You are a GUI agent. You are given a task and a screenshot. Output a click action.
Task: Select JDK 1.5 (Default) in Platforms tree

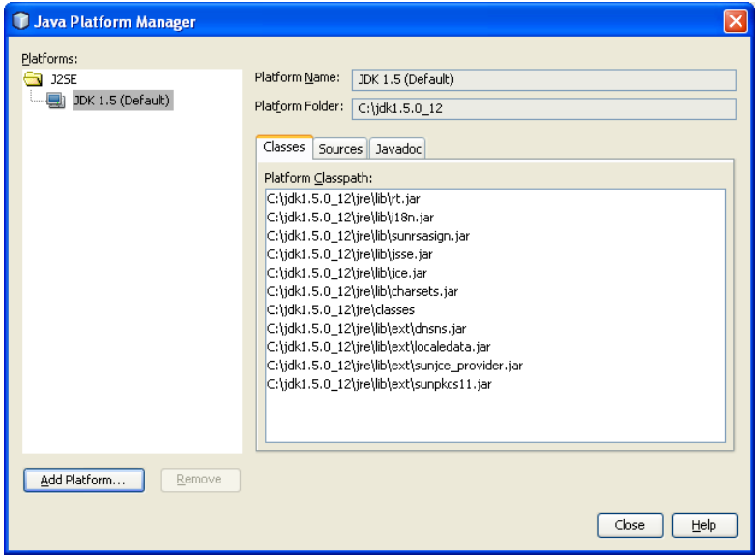122,101
